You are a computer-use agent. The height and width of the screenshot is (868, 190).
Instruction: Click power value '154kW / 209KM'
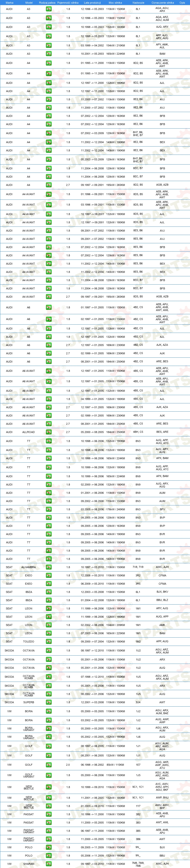coord(116,625)
